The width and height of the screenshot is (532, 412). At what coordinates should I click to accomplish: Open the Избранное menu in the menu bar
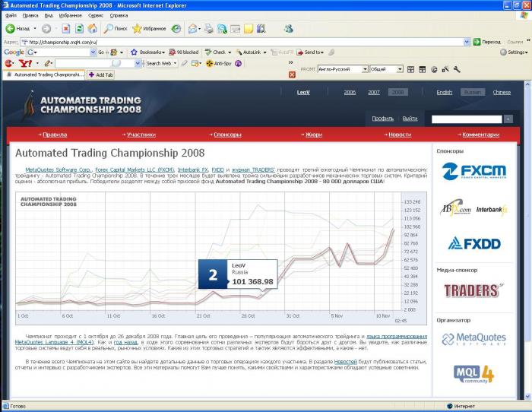click(x=70, y=14)
